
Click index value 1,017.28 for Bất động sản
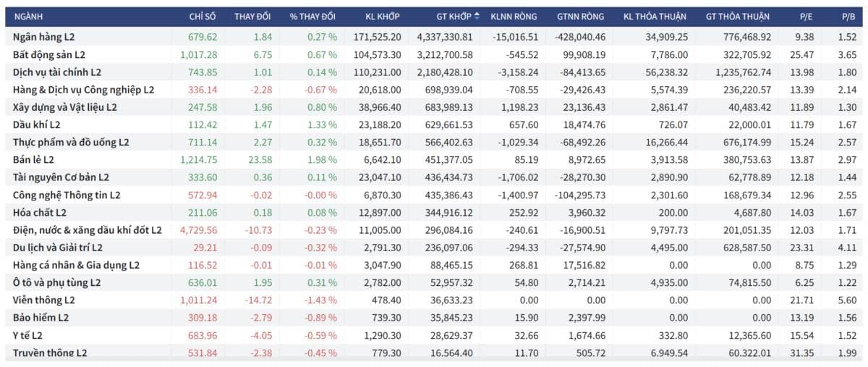click(199, 54)
